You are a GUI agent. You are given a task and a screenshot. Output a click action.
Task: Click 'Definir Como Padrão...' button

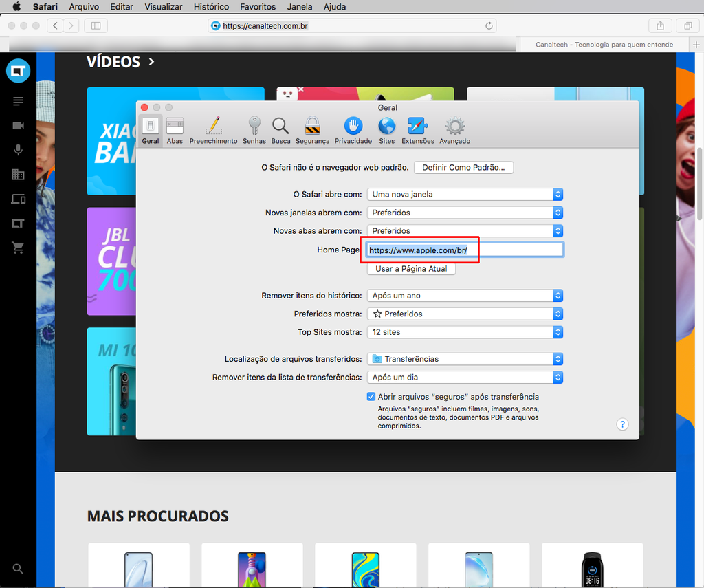point(463,168)
